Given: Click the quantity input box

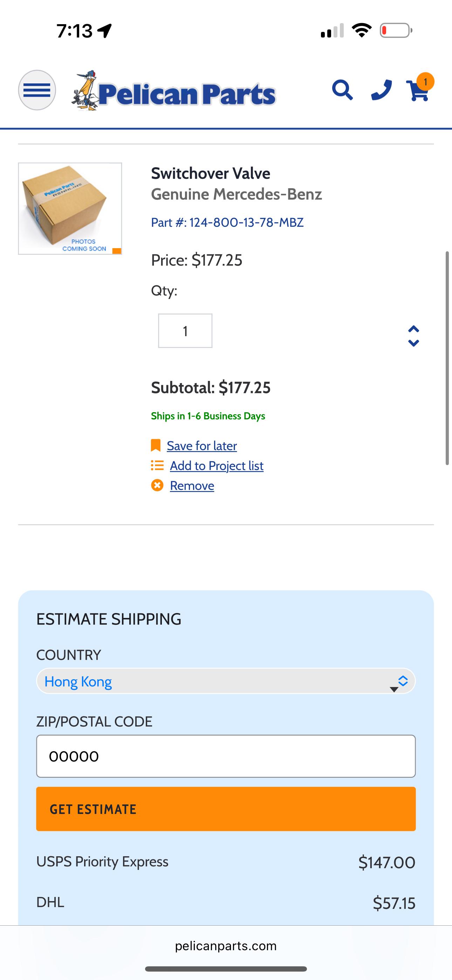Looking at the screenshot, I should 185,331.
